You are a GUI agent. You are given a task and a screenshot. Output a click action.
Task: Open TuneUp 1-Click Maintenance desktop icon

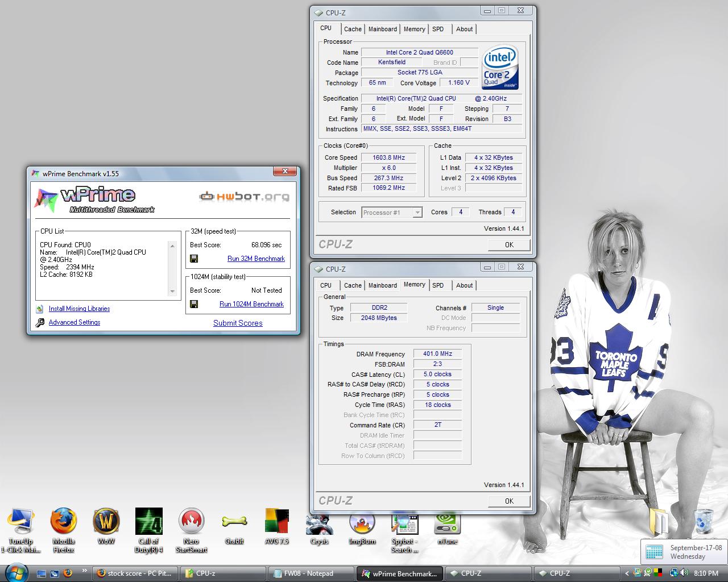[21, 530]
